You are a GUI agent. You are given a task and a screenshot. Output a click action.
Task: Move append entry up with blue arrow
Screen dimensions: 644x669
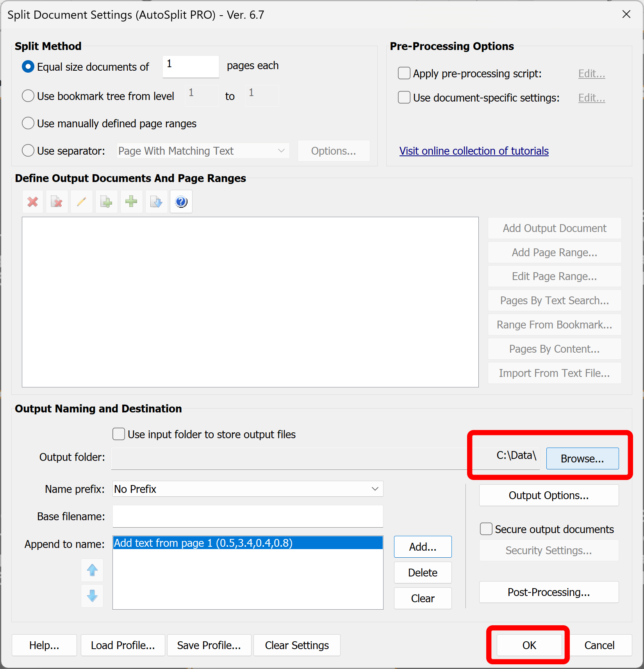92,570
